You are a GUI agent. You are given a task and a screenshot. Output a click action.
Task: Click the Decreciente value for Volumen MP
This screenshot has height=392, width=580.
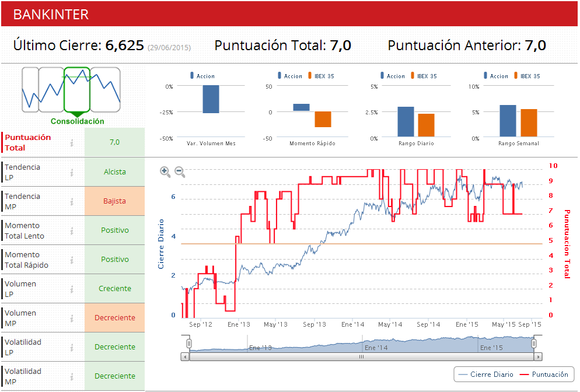pos(115,318)
